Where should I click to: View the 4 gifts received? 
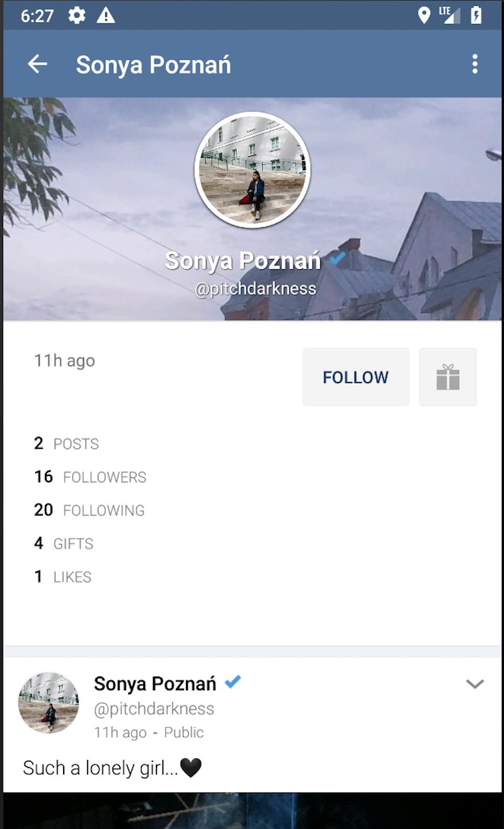64,544
